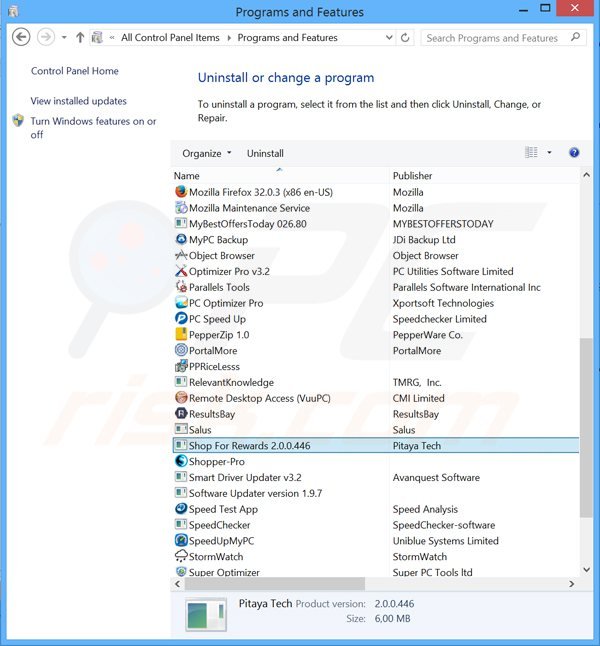Select Software Updater version 1.9.7
Viewport: 600px width, 646px height.
[255, 493]
